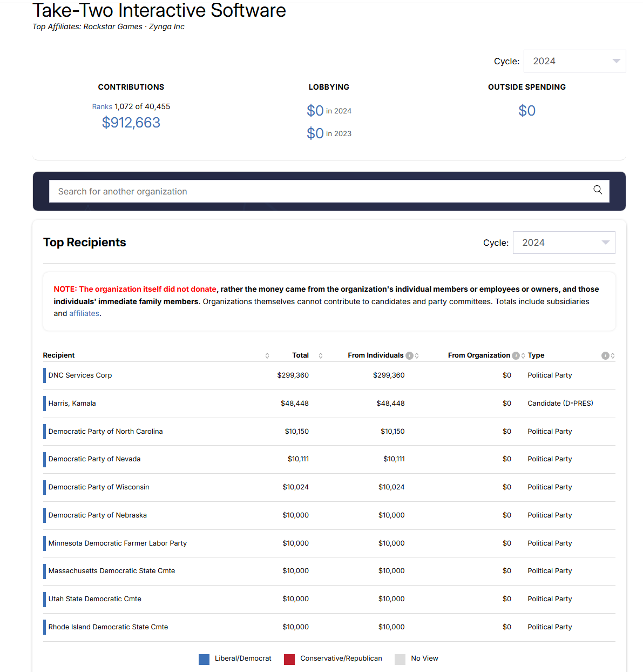This screenshot has height=672, width=643.
Task: Sort by From Individuals arrows
Action: pos(417,355)
